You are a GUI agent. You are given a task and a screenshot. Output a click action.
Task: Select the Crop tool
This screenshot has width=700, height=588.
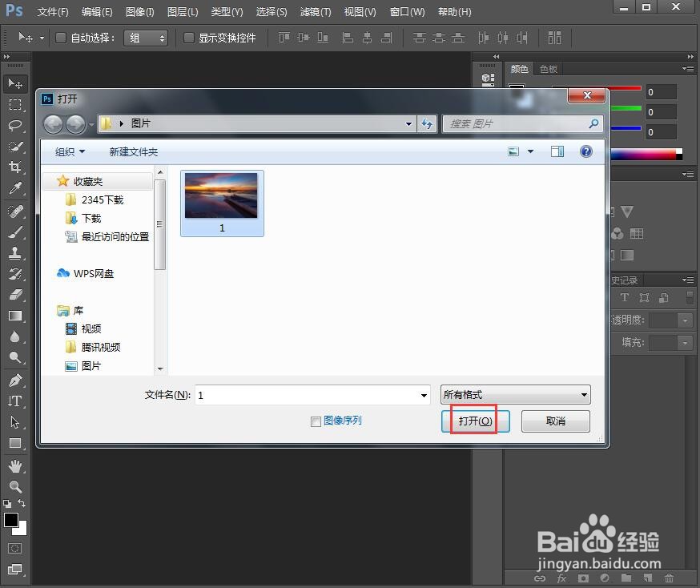click(x=15, y=167)
